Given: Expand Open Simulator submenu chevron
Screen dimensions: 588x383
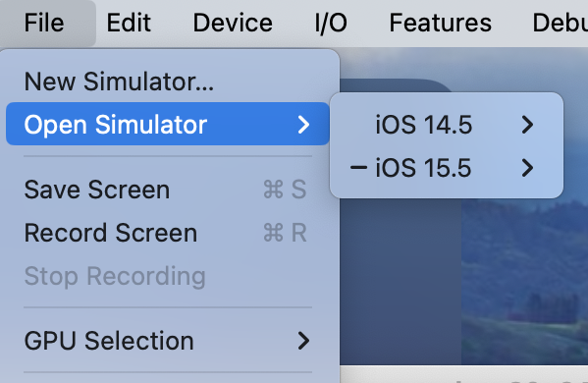Looking at the screenshot, I should (303, 125).
